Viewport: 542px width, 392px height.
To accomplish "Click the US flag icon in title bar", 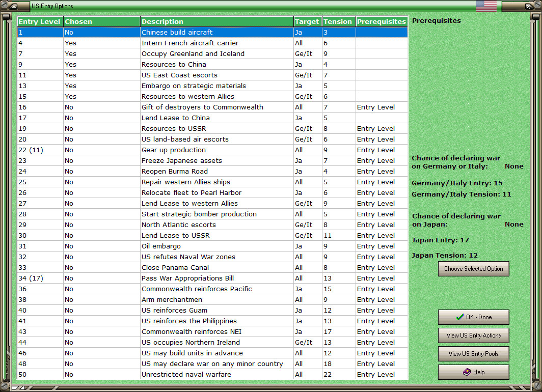I will point(486,6).
